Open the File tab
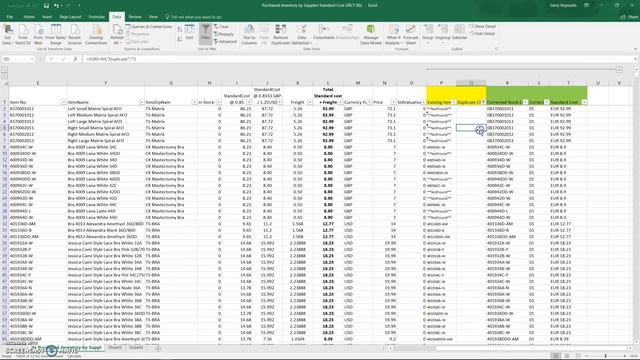Screen dimensions: 640x360 tap(9, 17)
